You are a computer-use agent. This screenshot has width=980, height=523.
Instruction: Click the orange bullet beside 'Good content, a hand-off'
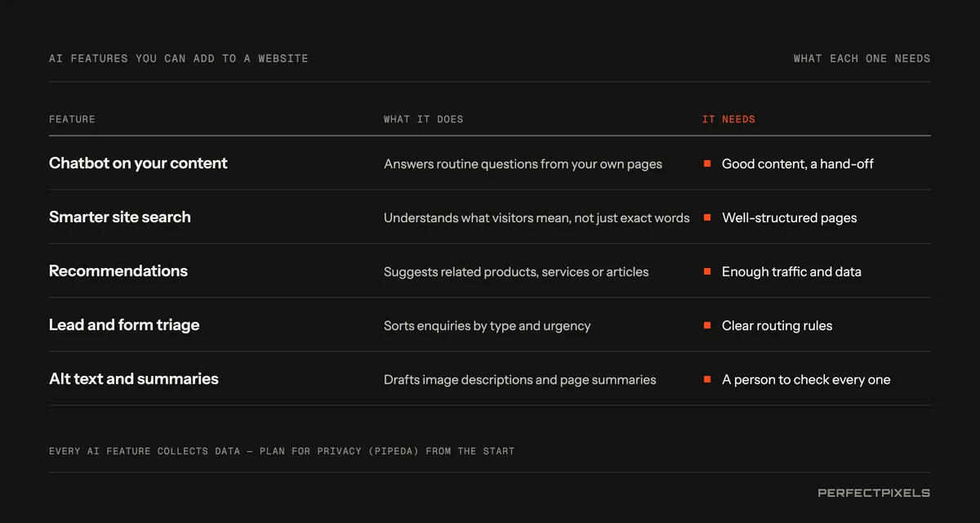click(707, 164)
